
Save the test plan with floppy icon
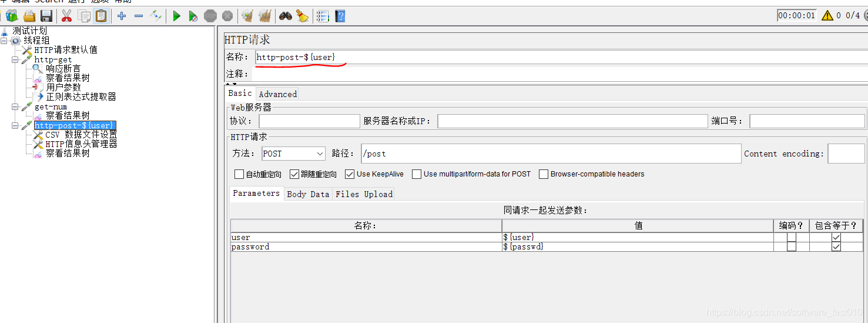point(46,16)
